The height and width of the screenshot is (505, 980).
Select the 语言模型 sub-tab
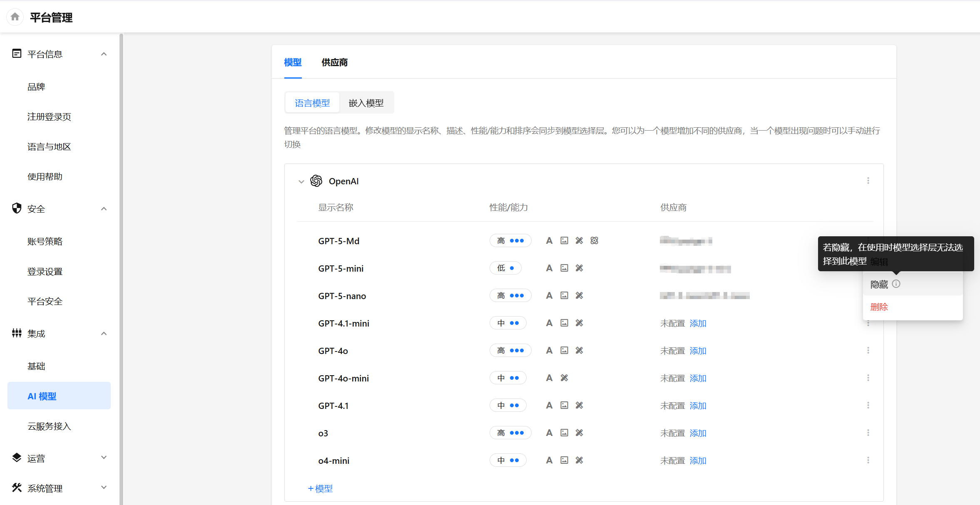tap(312, 103)
